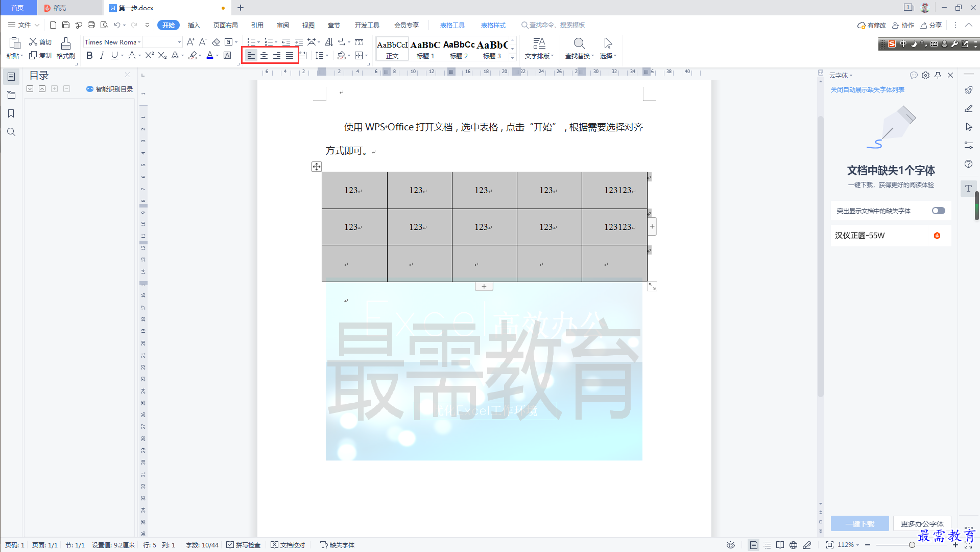This screenshot has height=552, width=980.
Task: Click the Subscript X₂ icon
Action: 162,55
